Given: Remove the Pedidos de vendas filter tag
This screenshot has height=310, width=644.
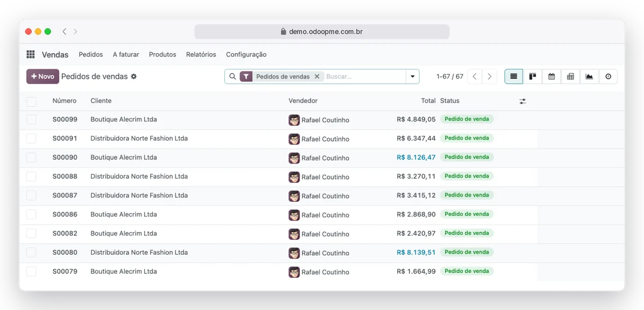Looking at the screenshot, I should [317, 77].
